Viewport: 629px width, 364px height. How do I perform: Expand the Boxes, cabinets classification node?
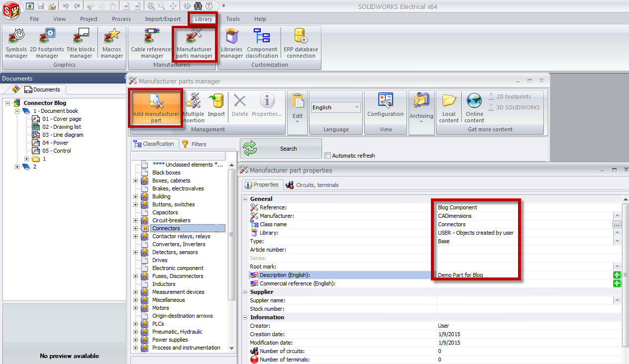click(x=136, y=181)
